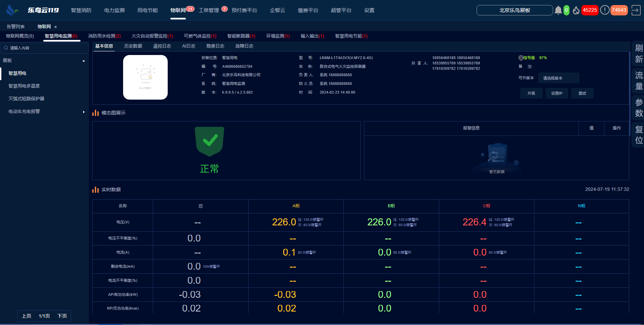Open the 可升版本 version dropdown
The image size is (644, 325).
(558, 78)
